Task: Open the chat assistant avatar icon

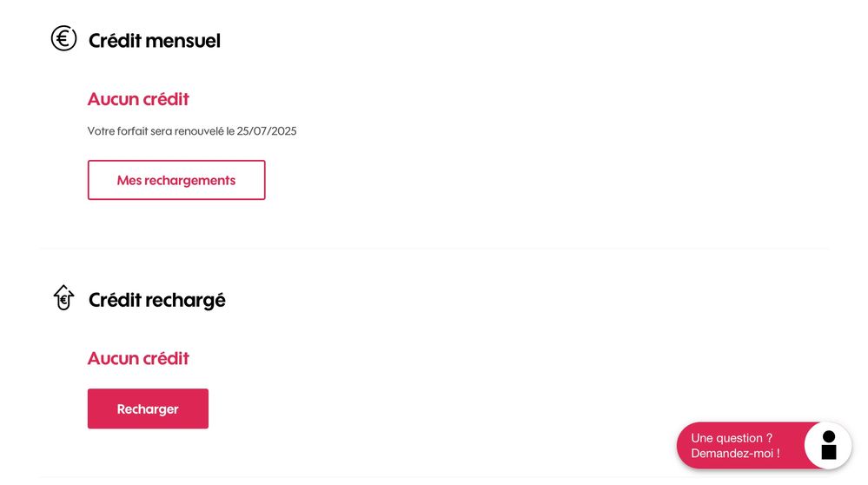Action: coord(828,445)
